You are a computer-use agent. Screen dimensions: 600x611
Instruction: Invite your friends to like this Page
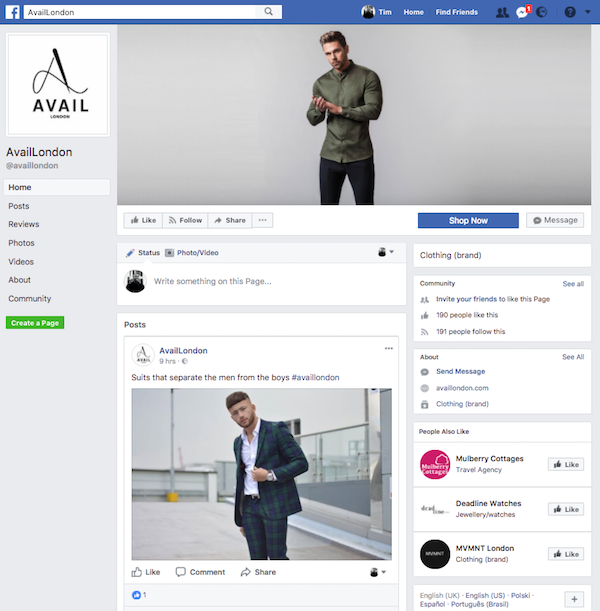493,299
